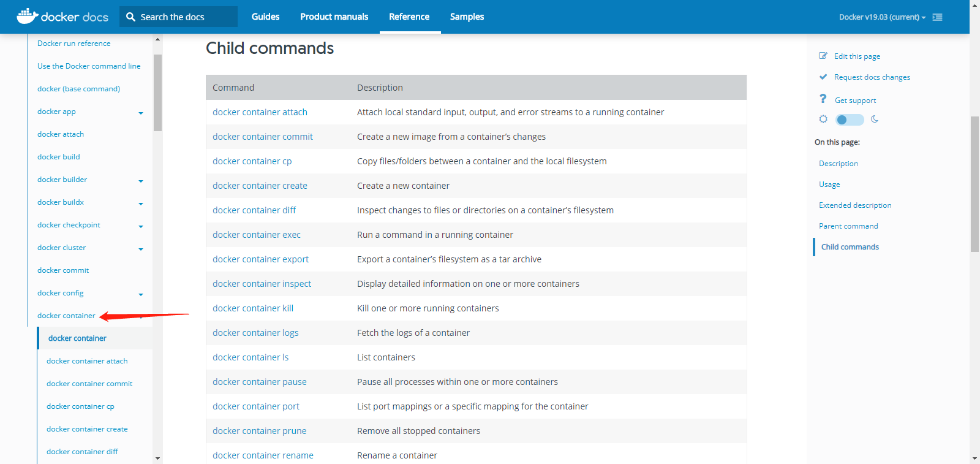This screenshot has width=980, height=464.
Task: Open docker build in sidebar
Action: coord(58,157)
